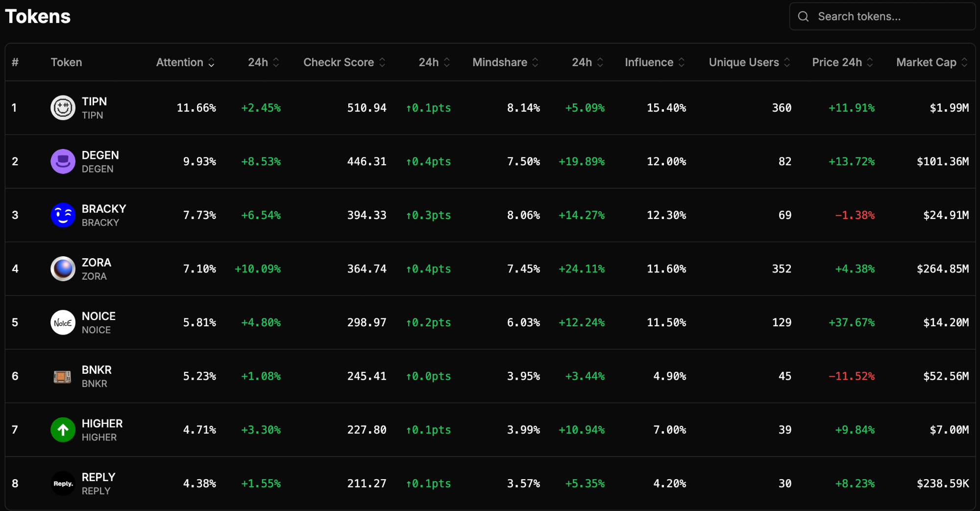Click TIPN unique users count 360
Screen dimensions: 980x511
click(782, 108)
